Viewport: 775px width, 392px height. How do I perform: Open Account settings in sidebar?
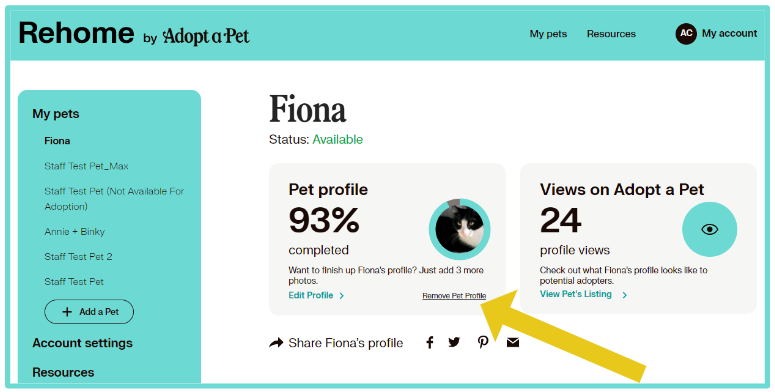pos(83,343)
